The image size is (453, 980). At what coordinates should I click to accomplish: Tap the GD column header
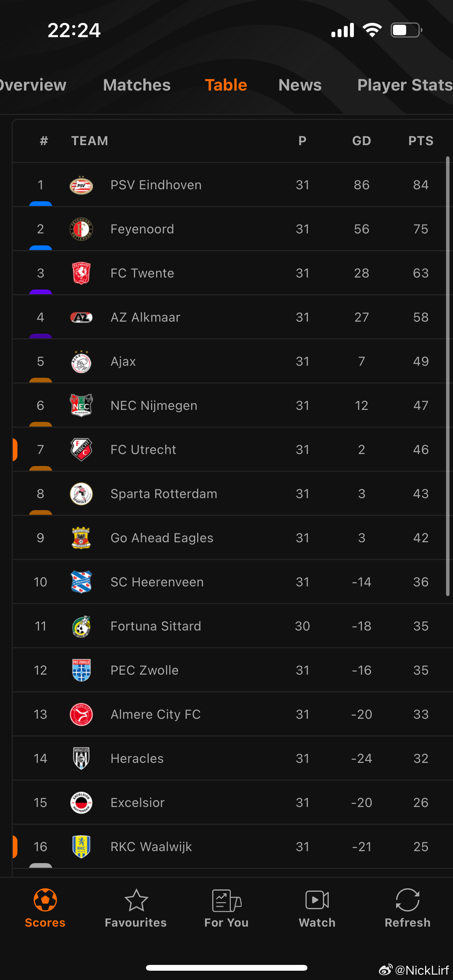point(362,141)
